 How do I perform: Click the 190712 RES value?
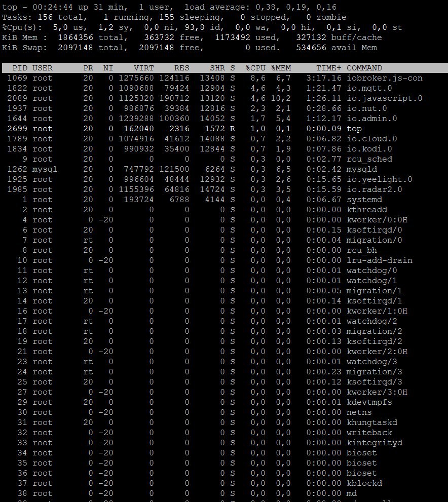[x=174, y=98]
